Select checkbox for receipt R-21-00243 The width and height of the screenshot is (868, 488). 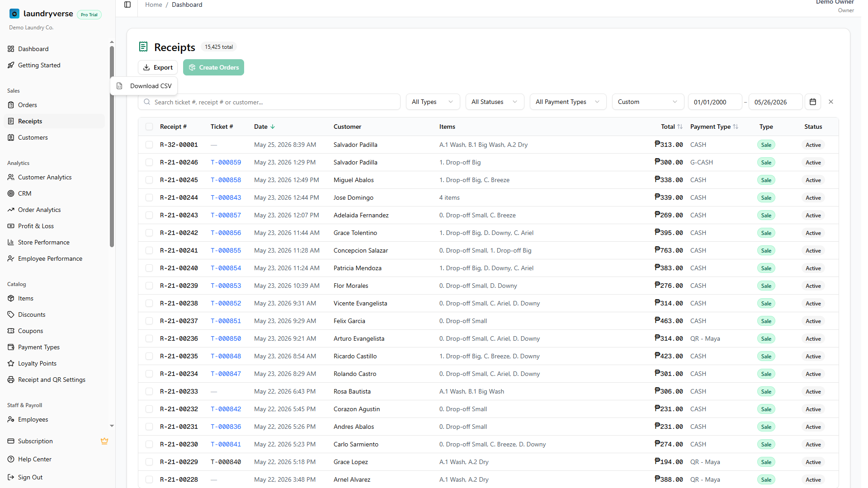point(149,215)
